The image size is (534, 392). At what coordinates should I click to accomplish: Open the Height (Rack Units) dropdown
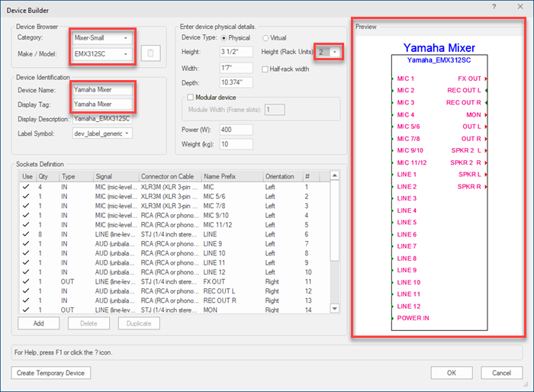328,52
